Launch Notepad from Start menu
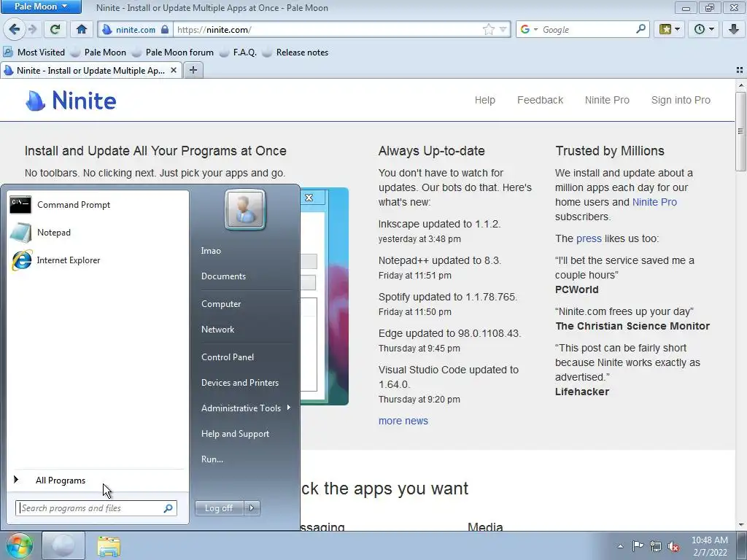This screenshot has height=560, width=747. coord(98,233)
